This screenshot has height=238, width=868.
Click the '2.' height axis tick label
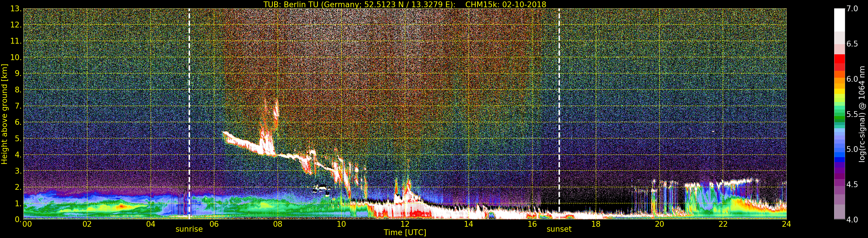click(18, 187)
